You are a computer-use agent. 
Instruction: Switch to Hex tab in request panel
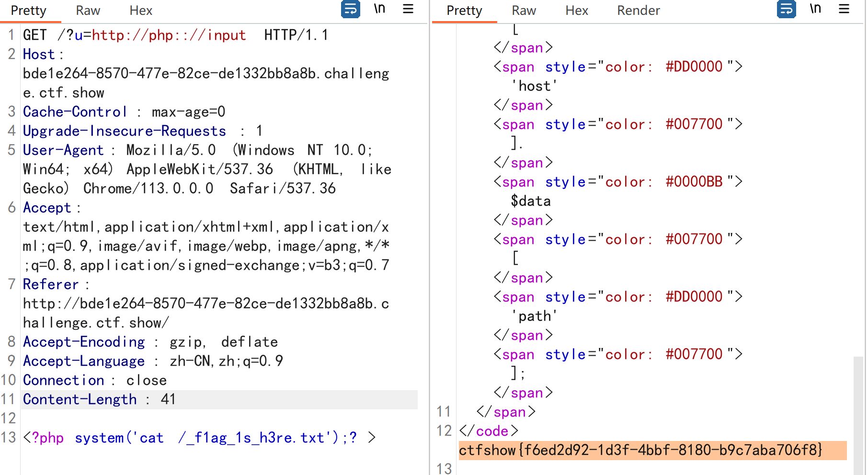141,11
